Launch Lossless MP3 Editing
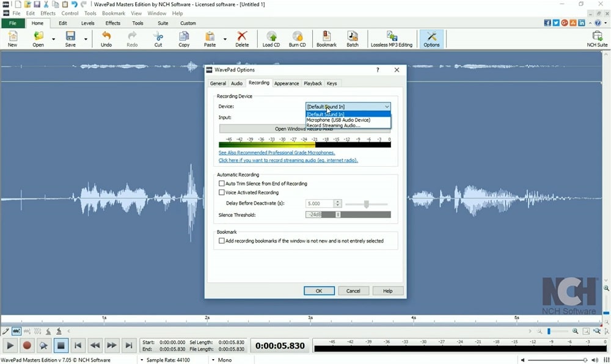 tap(392, 39)
